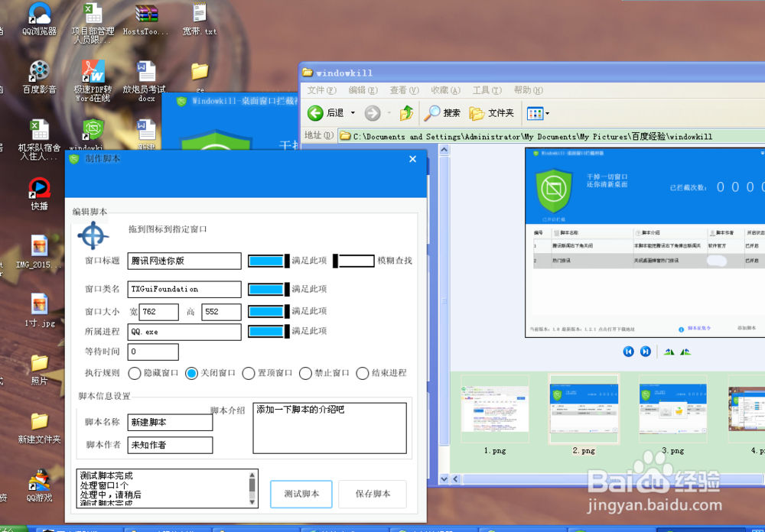Open IMG_2015 image file on desktop
Viewport: 765px width, 532px height.
[x=40, y=252]
